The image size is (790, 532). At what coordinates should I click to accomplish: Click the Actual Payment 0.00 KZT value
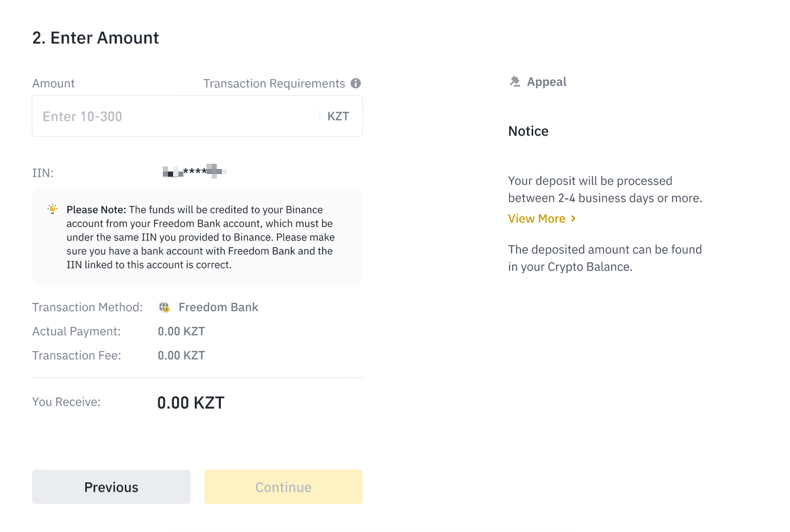tap(181, 331)
